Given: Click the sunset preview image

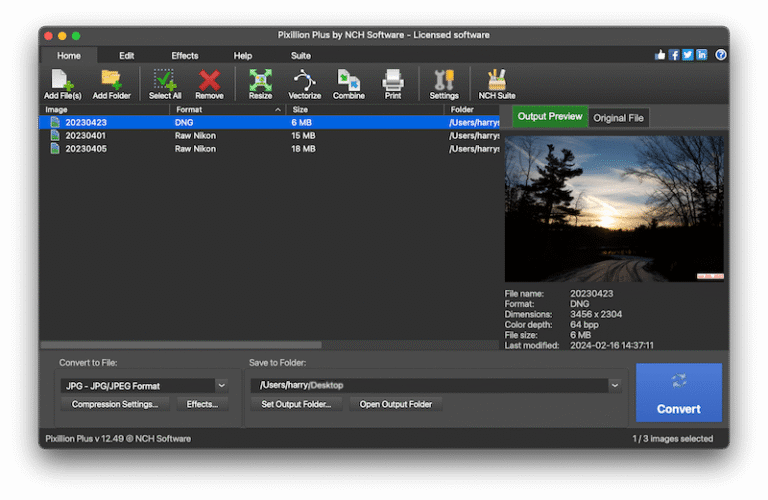Looking at the screenshot, I should [614, 209].
